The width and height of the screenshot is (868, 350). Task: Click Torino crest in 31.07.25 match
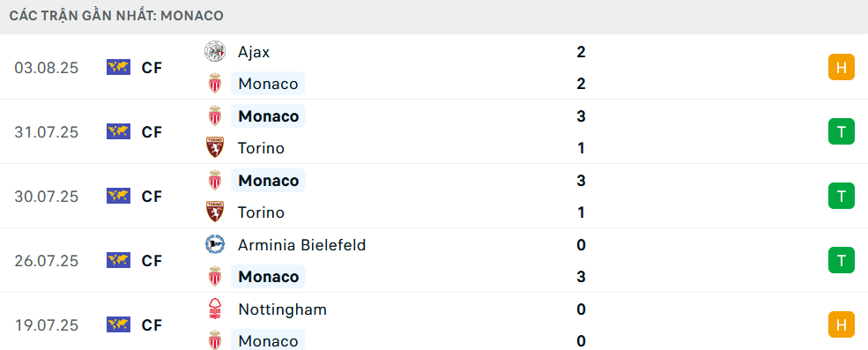(214, 148)
